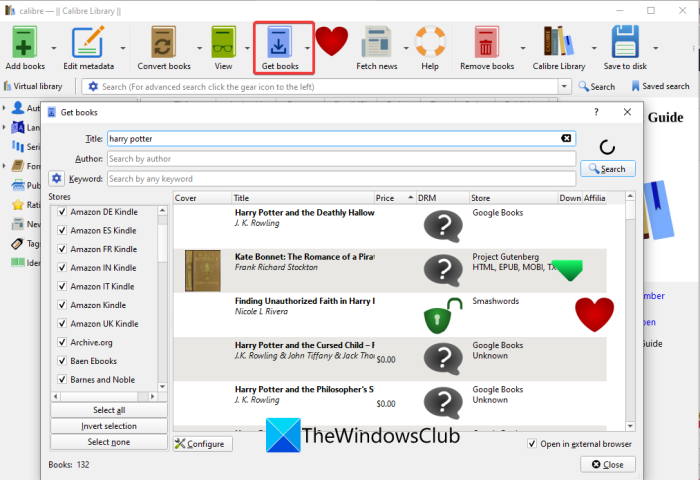Toggle Open in external browser checkbox
Image resolution: width=700 pixels, height=480 pixels.
click(x=532, y=444)
